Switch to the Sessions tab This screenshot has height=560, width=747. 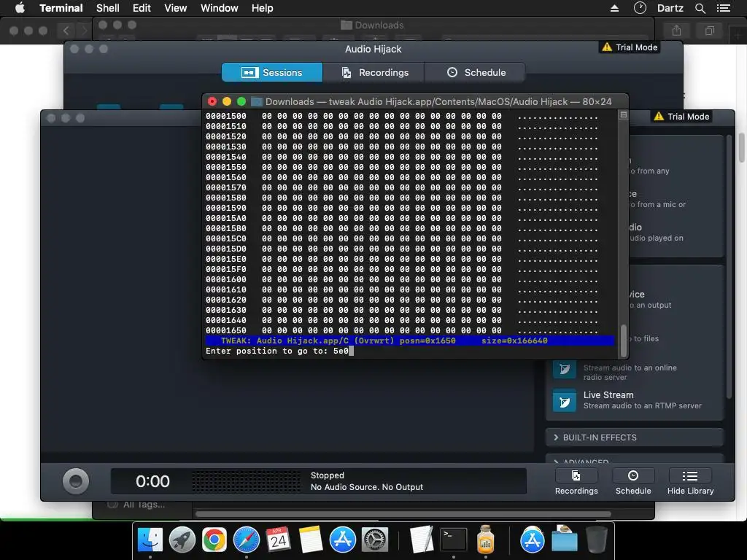(x=272, y=72)
